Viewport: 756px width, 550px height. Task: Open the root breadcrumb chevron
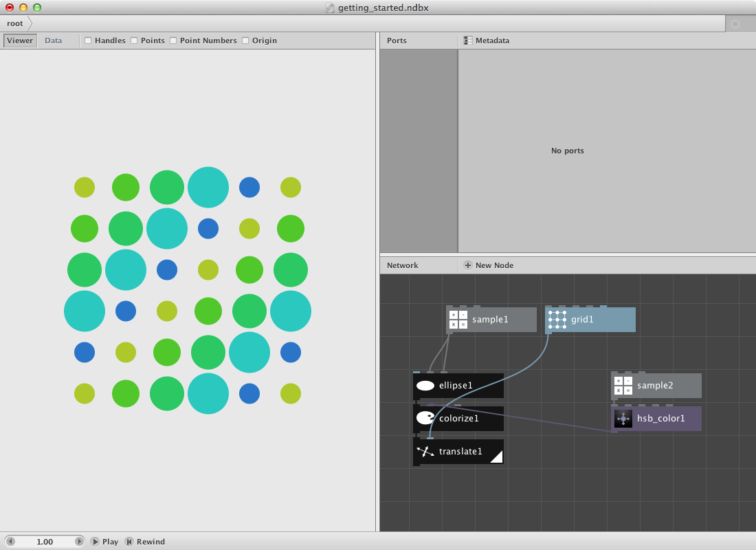click(30, 23)
